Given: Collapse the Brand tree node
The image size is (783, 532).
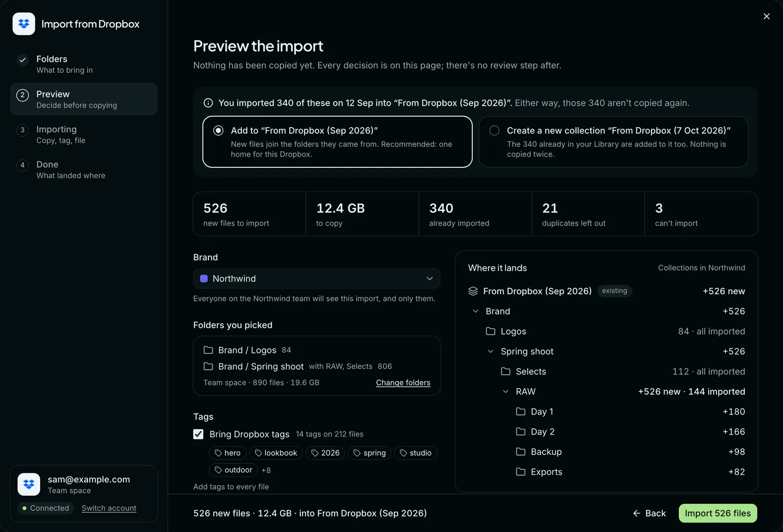Looking at the screenshot, I should click(x=475, y=311).
